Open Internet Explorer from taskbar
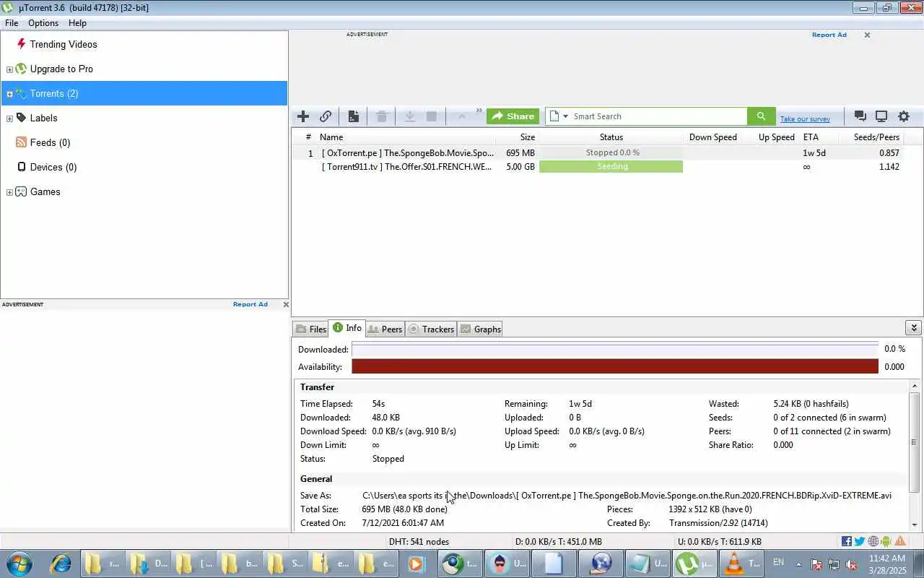Viewport: 924px width, 578px height. click(x=61, y=564)
